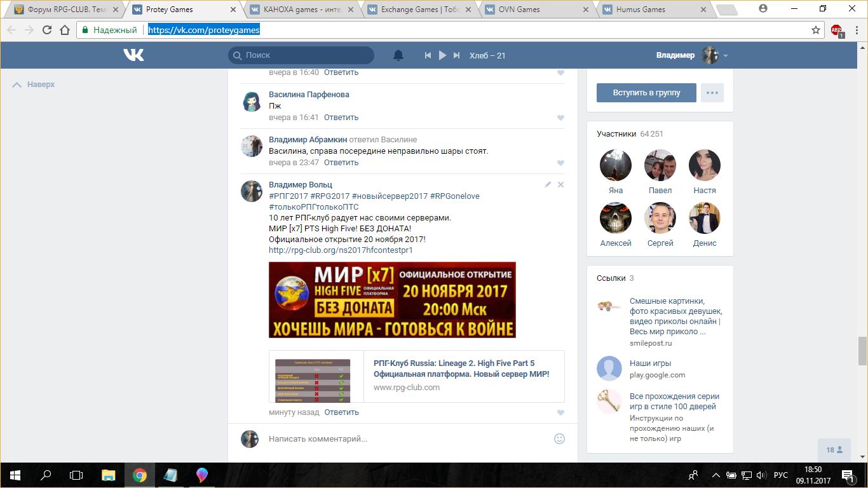Like the comment posted минуту назад

560,412
